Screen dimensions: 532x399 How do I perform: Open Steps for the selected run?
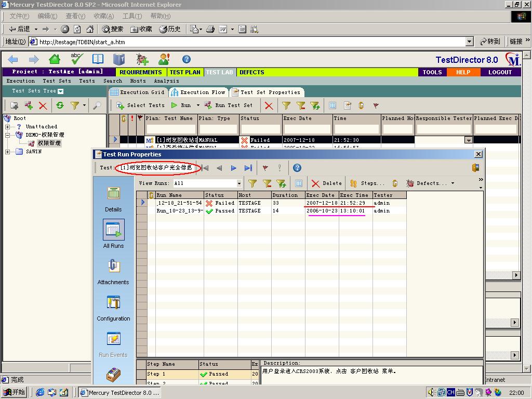click(x=371, y=183)
